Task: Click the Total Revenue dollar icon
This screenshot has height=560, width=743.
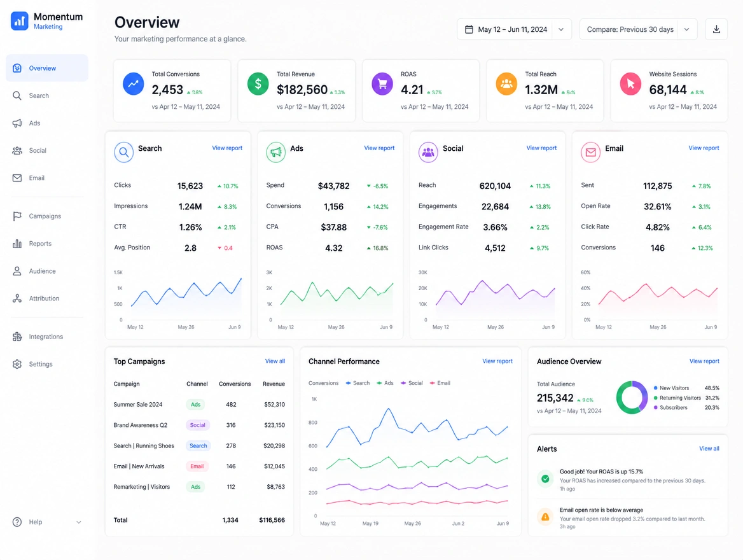Action: (x=258, y=84)
